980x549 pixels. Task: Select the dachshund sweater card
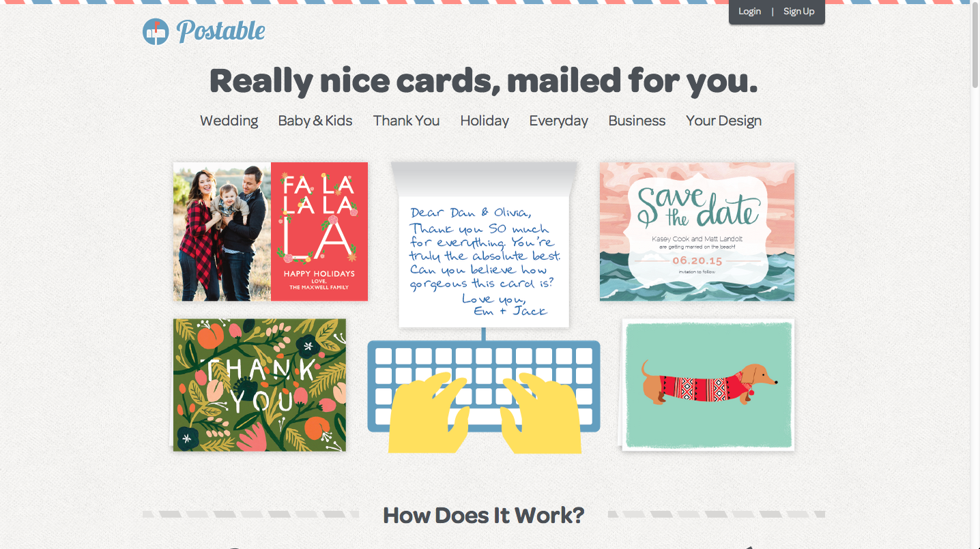pos(708,385)
